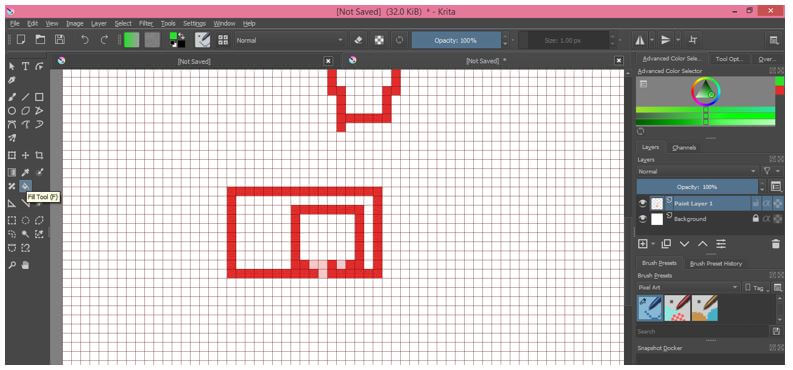
Task: Open the Brush Editor in toolbar
Action: point(202,40)
